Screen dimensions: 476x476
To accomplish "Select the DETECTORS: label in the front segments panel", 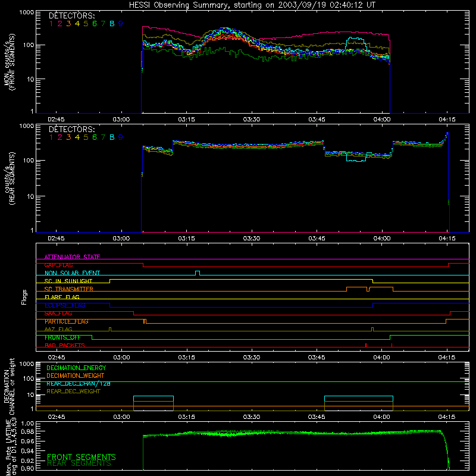I will click(x=71, y=16).
